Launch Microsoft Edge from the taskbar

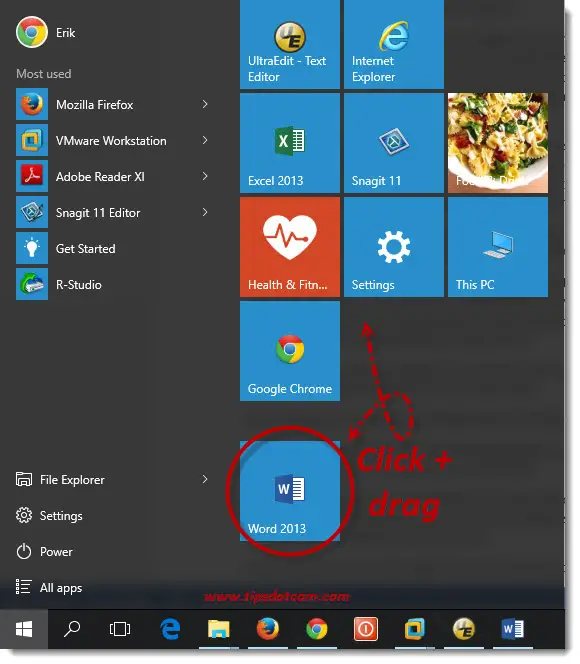point(170,629)
